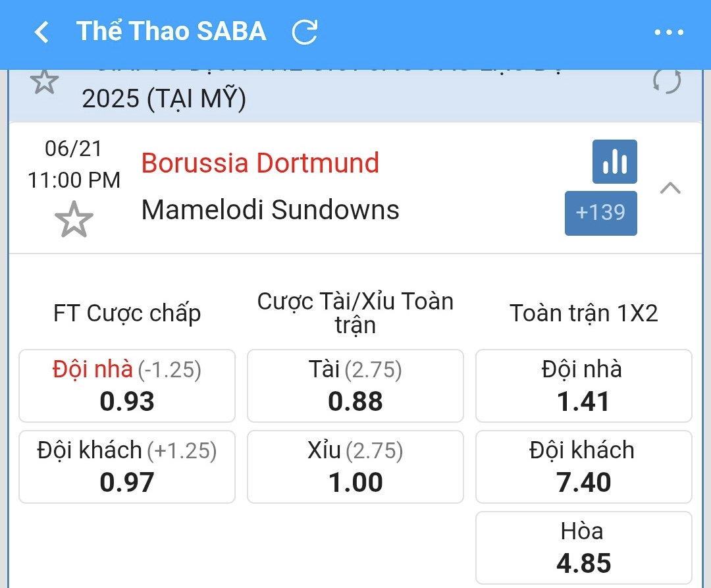Star the Dortmund vs Sundowns match
Screen dimensions: 711x588
(x=74, y=219)
